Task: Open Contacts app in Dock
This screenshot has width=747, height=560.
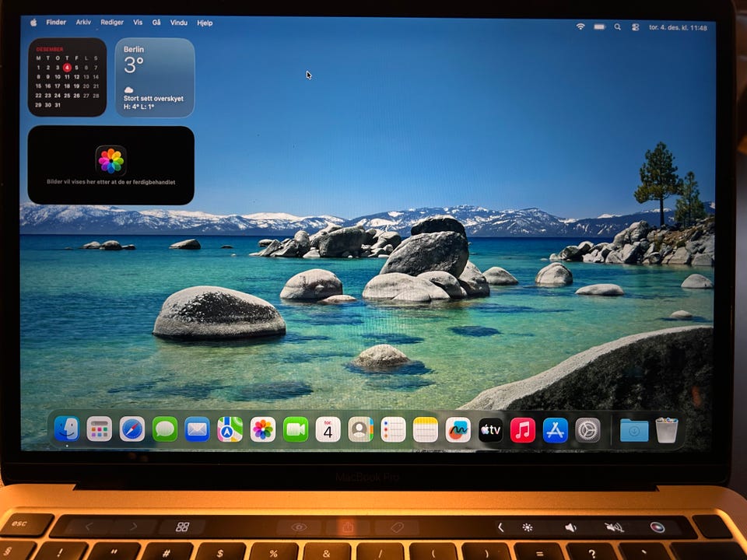Action: click(x=360, y=429)
